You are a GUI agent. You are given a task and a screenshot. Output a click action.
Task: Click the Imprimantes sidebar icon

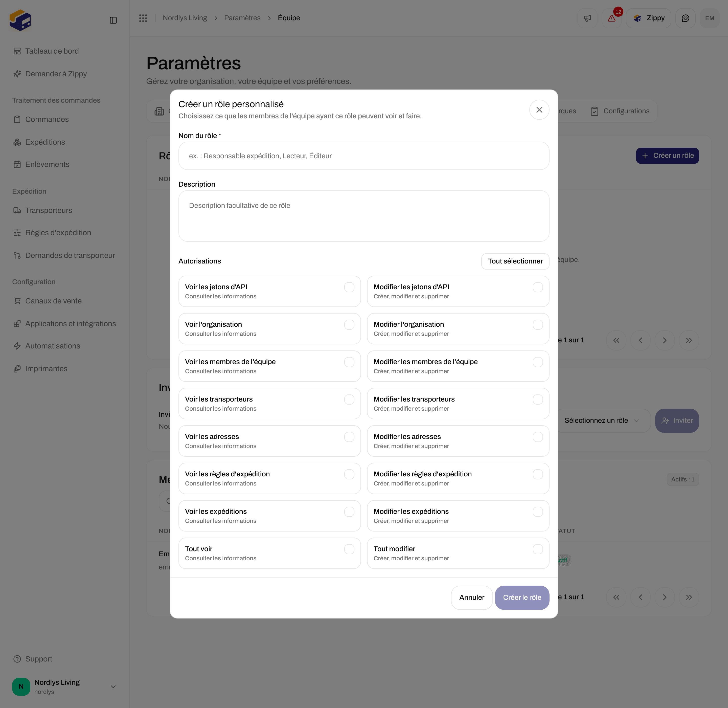pyautogui.click(x=17, y=368)
